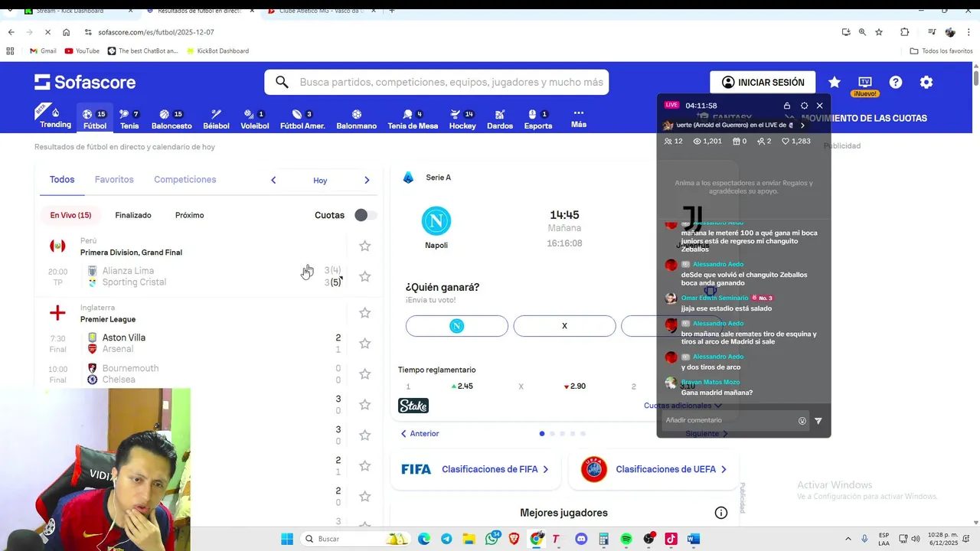Viewport: 980px width, 551px height.
Task: Click the lock icon in live overlay
Action: (787, 106)
